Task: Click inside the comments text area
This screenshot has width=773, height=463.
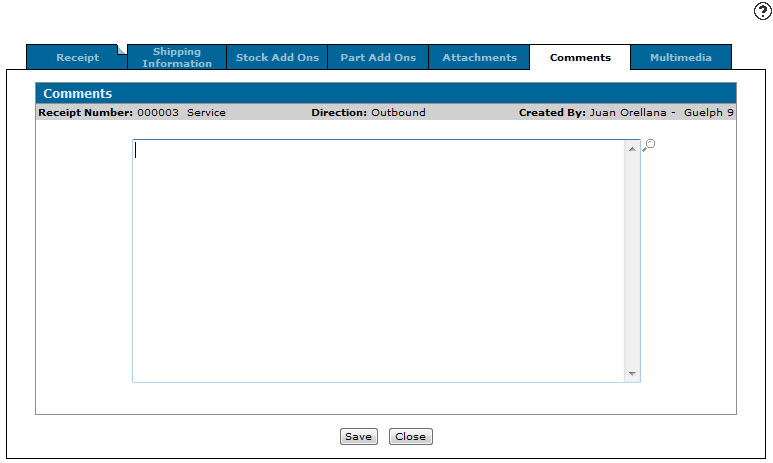Action: pyautogui.click(x=378, y=261)
